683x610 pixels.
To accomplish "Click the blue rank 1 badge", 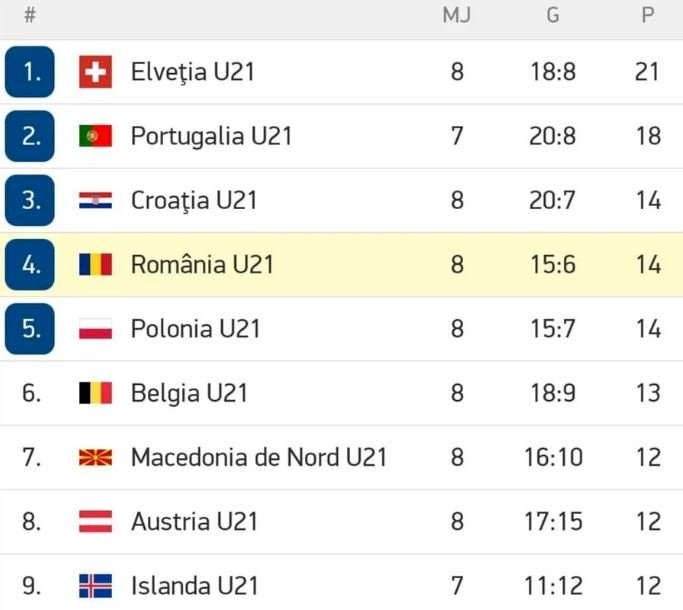I will [x=30, y=72].
